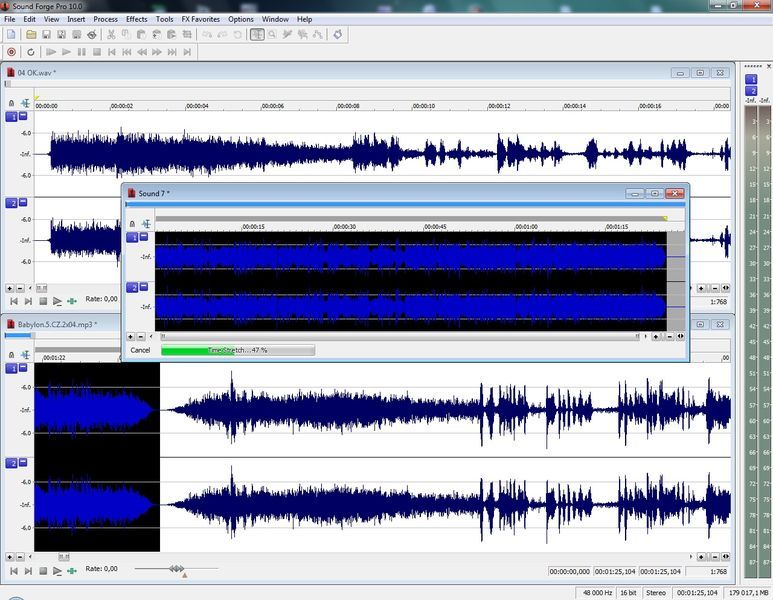
Task: Select the Envelope tool icon
Action: pos(318,35)
